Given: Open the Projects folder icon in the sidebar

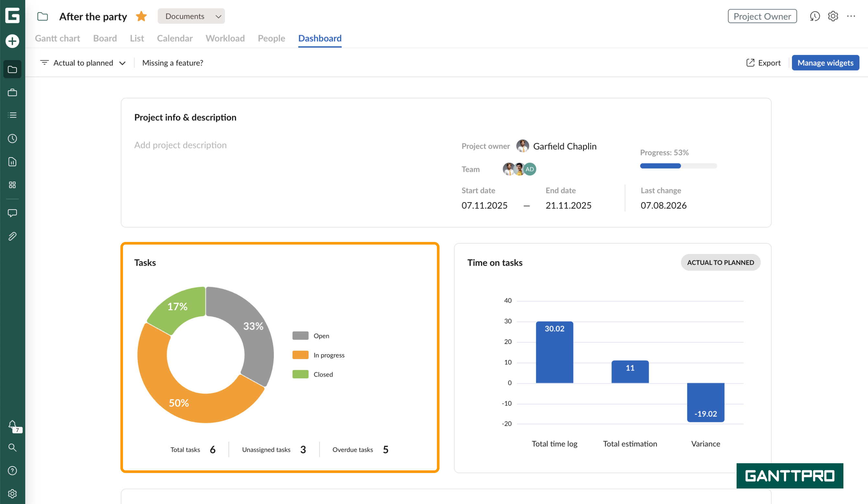Looking at the screenshot, I should pos(12,70).
